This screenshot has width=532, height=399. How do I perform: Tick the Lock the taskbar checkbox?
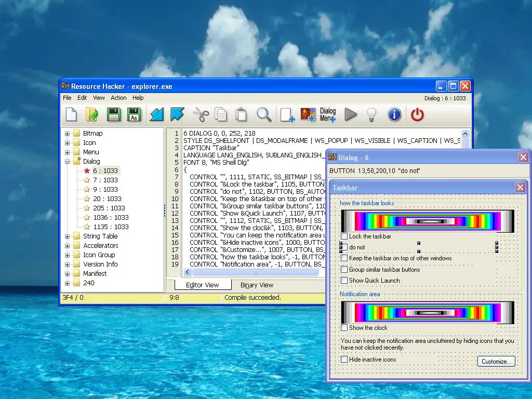coord(344,236)
